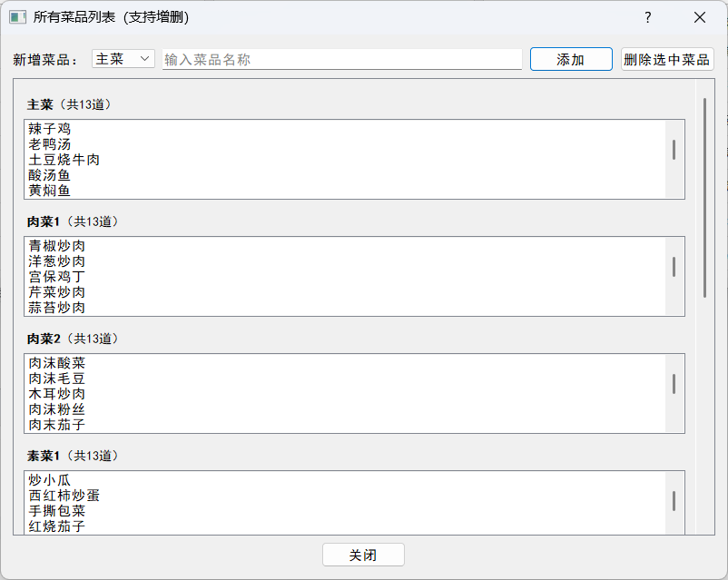Image resolution: width=728 pixels, height=580 pixels.
Task: Select 宫保鸡丁 from 肉菜1
Action: 56,277
